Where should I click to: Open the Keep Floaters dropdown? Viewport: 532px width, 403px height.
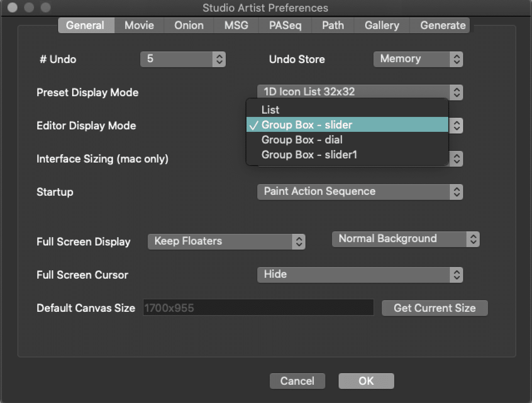[x=227, y=241]
